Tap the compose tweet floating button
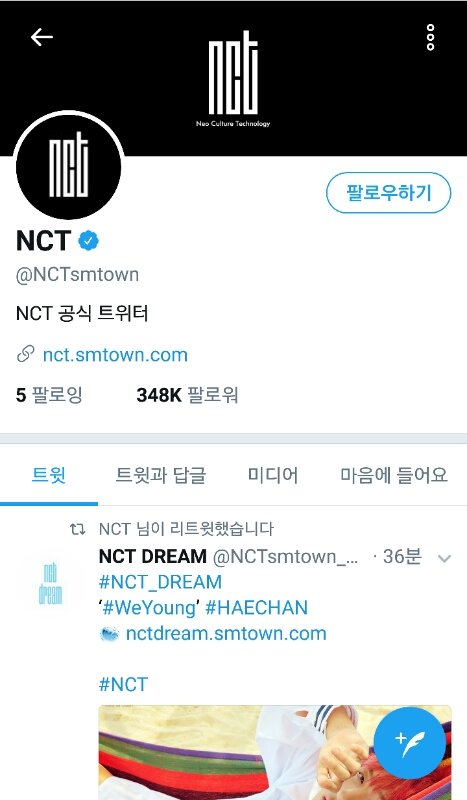The height and width of the screenshot is (800, 467). click(x=409, y=742)
